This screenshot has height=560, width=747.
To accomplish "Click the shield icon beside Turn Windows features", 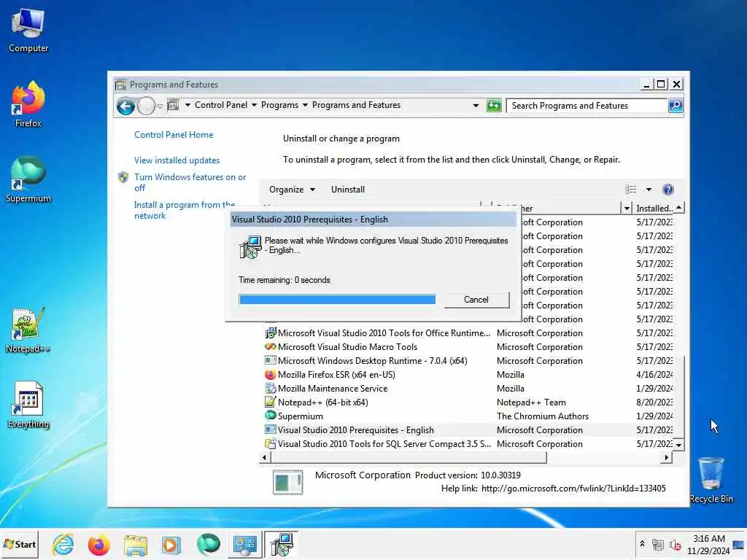I will [x=123, y=178].
